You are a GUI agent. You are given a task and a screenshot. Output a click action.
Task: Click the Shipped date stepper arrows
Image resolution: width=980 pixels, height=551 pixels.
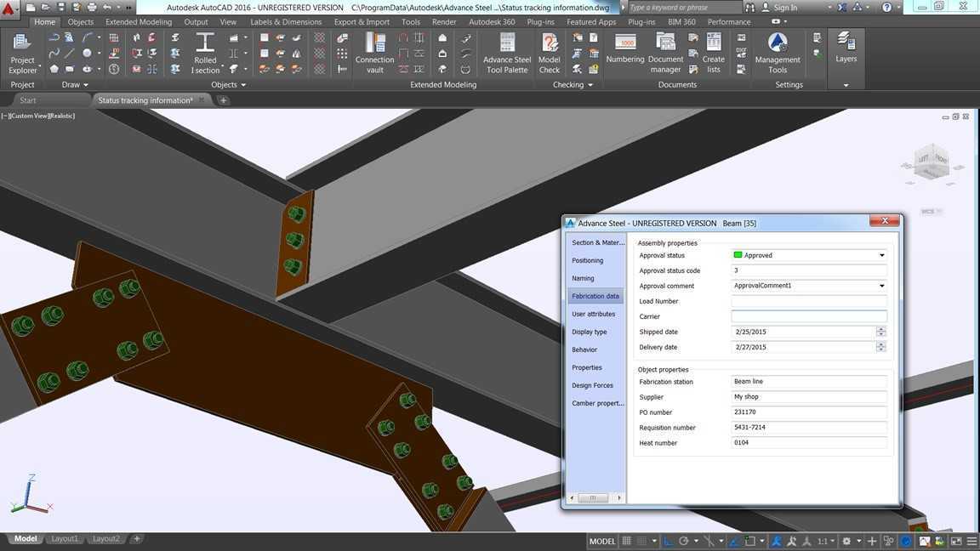(880, 332)
